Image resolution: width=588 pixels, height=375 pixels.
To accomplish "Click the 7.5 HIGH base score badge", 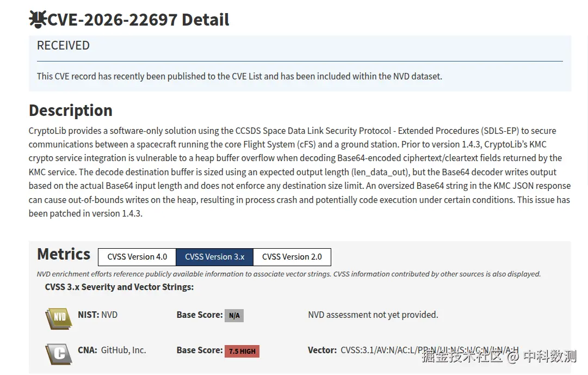I will 242,352.
